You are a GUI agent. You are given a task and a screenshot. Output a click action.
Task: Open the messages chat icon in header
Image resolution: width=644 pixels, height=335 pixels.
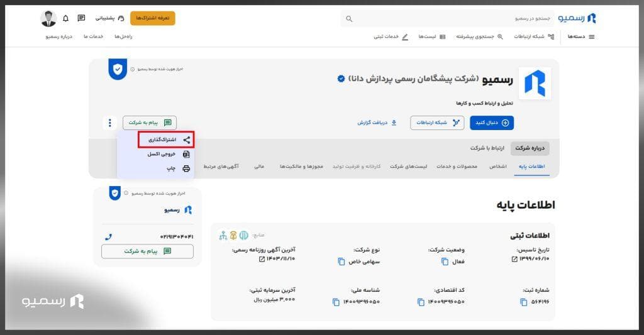click(x=81, y=18)
